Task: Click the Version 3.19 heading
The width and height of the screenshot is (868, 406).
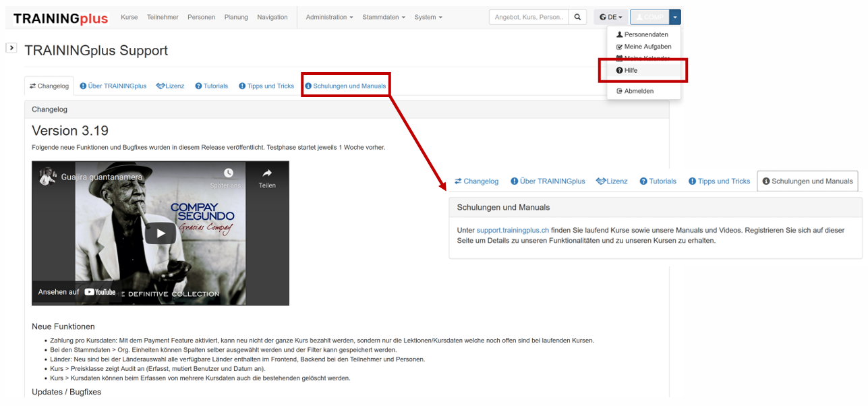Action: [x=70, y=131]
